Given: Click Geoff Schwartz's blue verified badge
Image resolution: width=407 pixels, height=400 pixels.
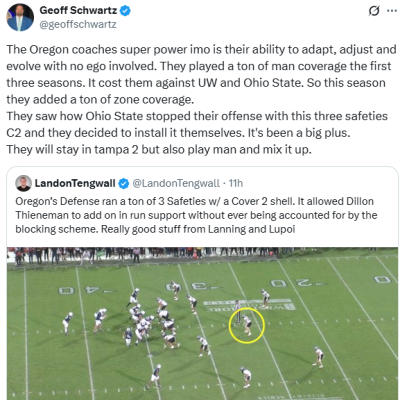Looking at the screenshot, I should (125, 11).
